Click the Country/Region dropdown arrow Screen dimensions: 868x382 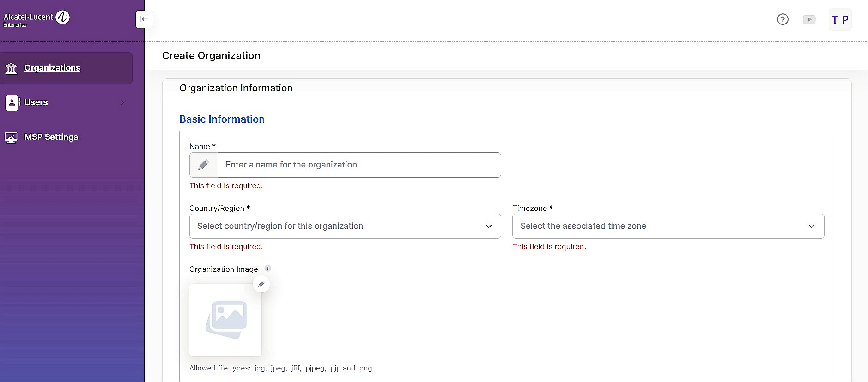(x=488, y=226)
